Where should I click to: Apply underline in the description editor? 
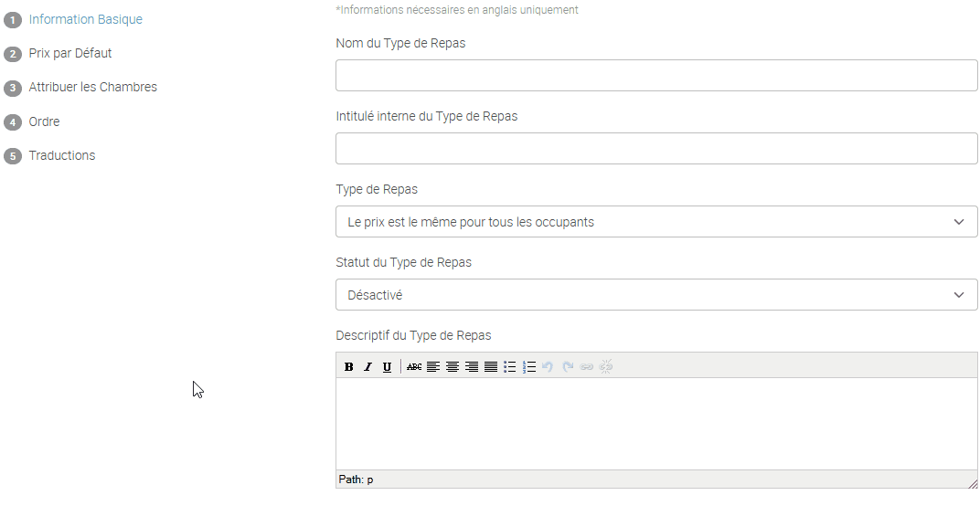click(387, 367)
